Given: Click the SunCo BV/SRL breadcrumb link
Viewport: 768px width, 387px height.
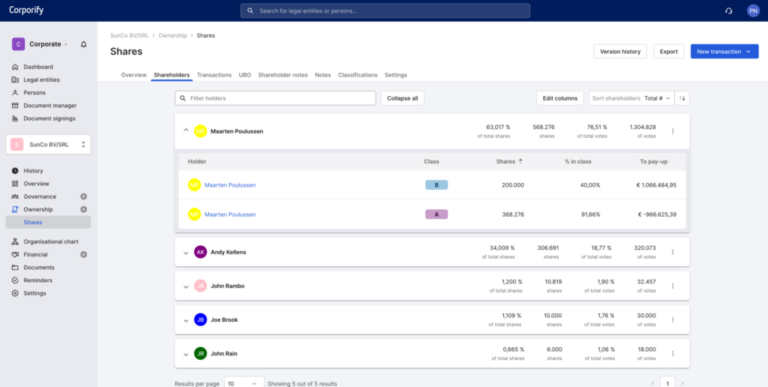Looking at the screenshot, I should pos(129,36).
